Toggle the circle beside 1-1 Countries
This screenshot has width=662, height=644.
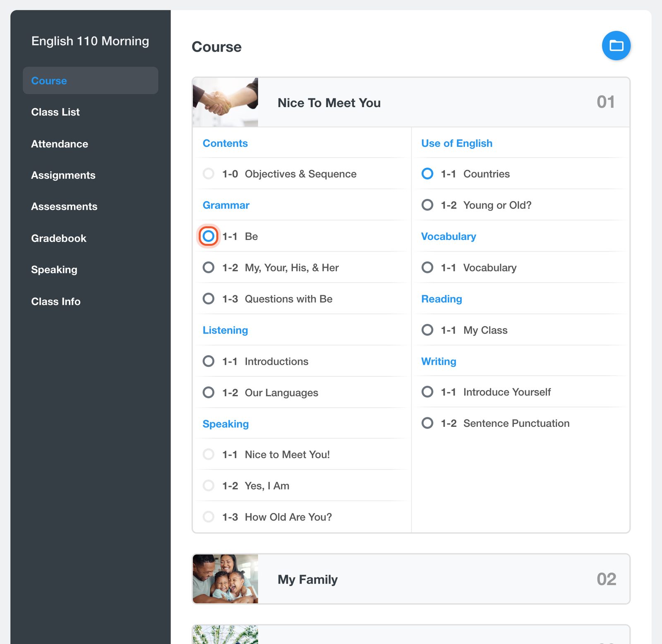click(427, 174)
